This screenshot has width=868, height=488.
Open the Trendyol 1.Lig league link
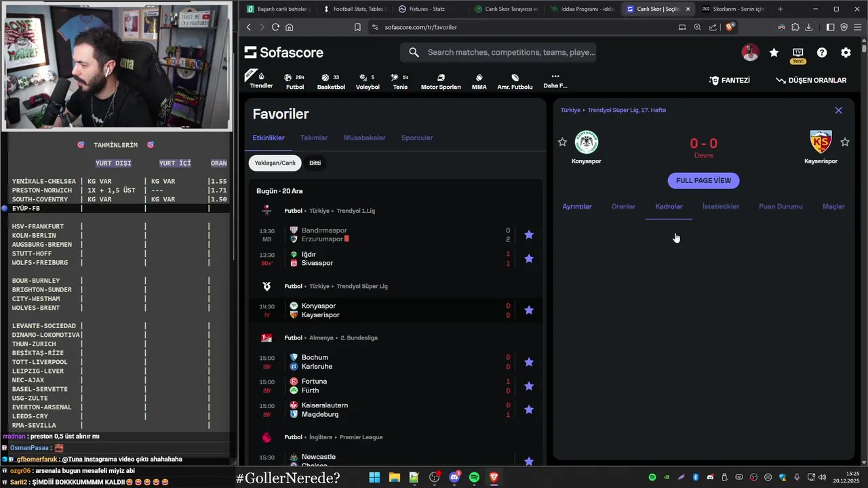coord(355,211)
